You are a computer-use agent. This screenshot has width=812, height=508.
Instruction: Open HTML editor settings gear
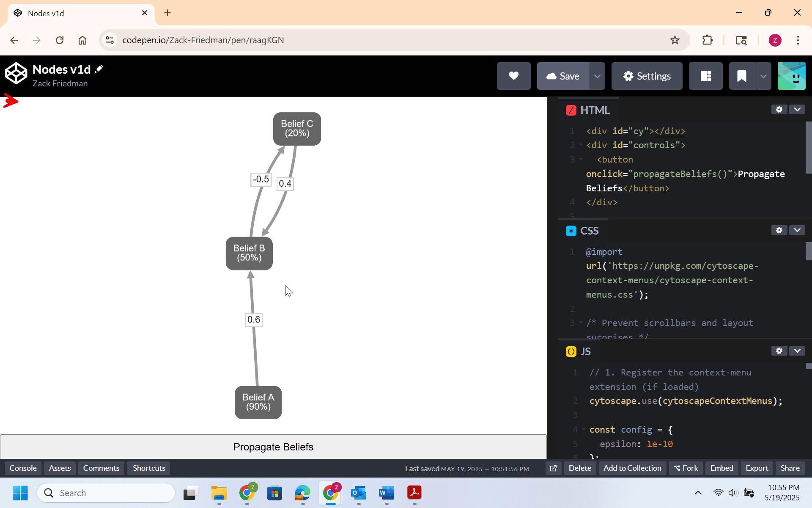(x=779, y=110)
